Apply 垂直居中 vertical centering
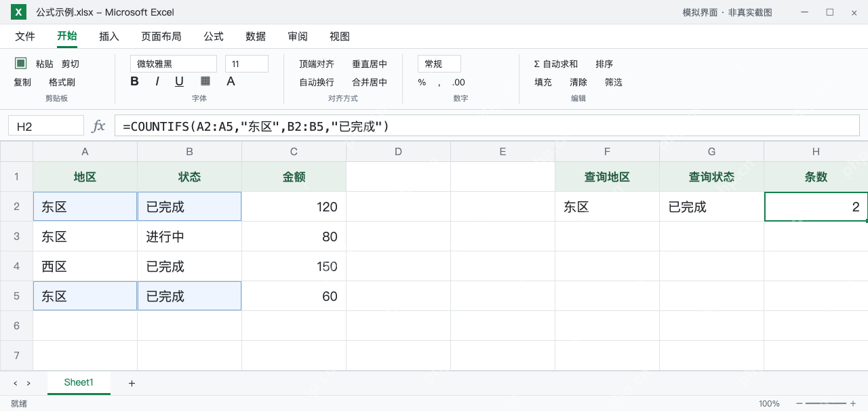868x412 pixels. point(370,64)
